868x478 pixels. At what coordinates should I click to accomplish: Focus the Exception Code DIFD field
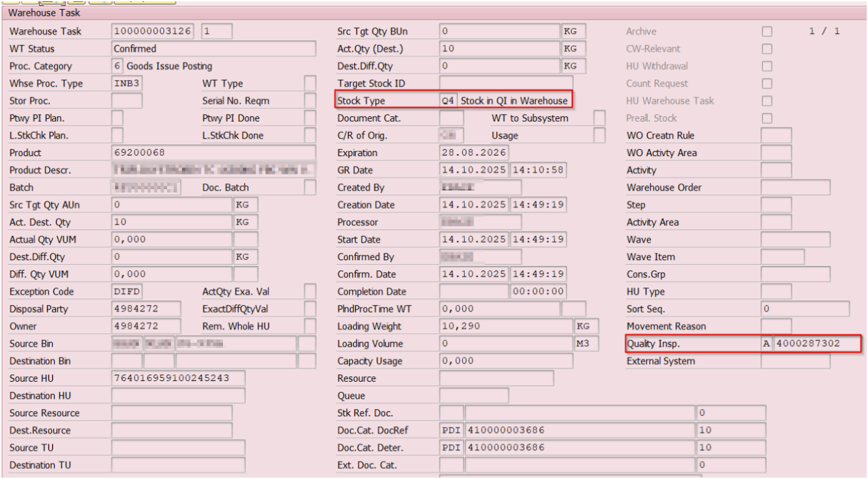[x=127, y=291]
